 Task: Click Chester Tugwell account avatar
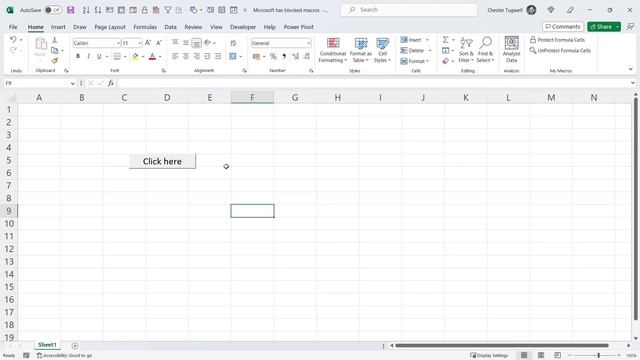click(x=531, y=10)
